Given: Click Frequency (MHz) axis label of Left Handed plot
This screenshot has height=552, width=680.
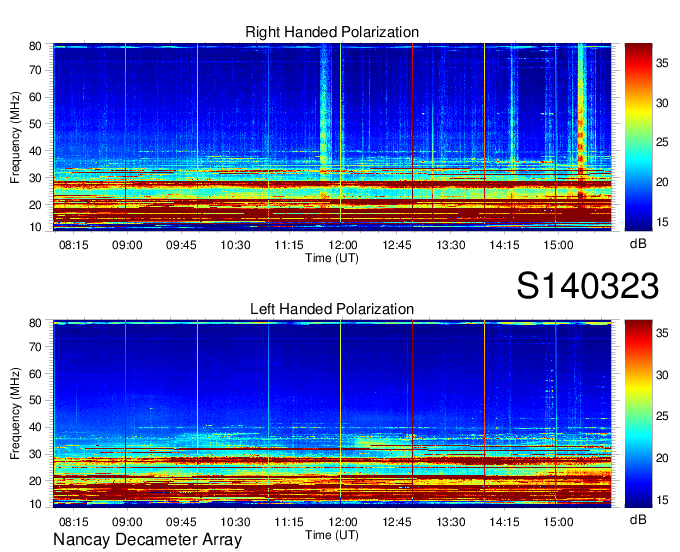Looking at the screenshot, I should [15, 414].
